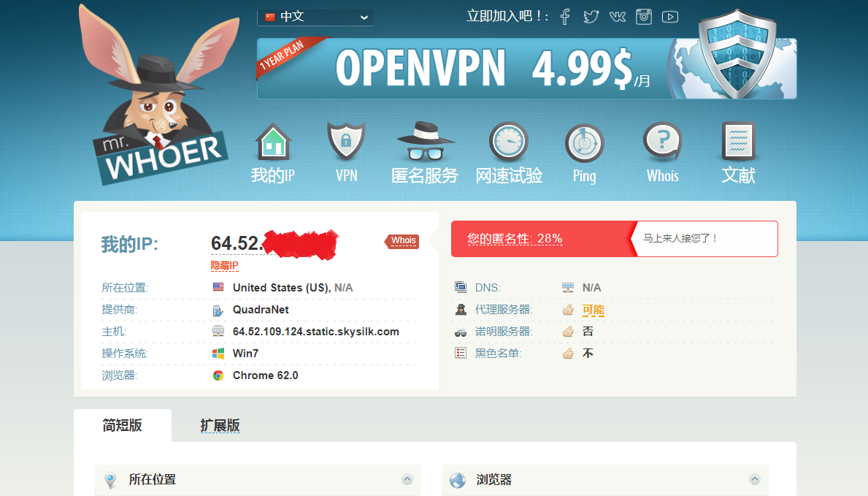
Task: Click the map pin icon in 所在位置 header
Action: click(110, 480)
